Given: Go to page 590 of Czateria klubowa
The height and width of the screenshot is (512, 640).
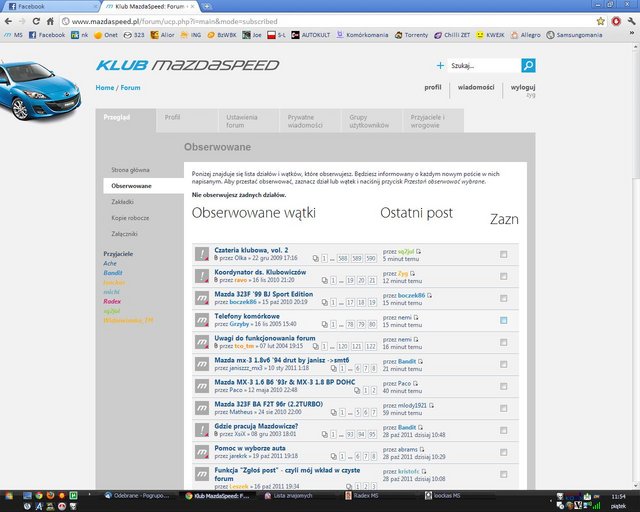Looking at the screenshot, I should pos(371,258).
